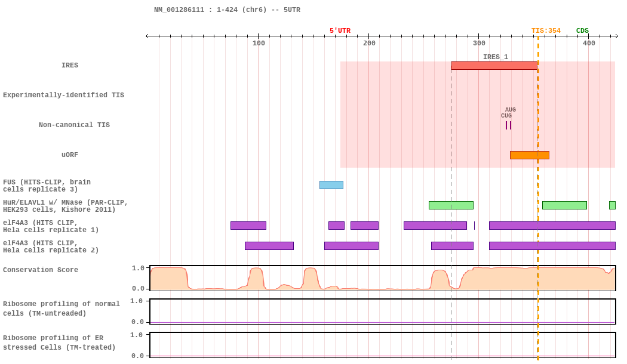Select the orange uORF block
627x364 pixels.
(530, 155)
